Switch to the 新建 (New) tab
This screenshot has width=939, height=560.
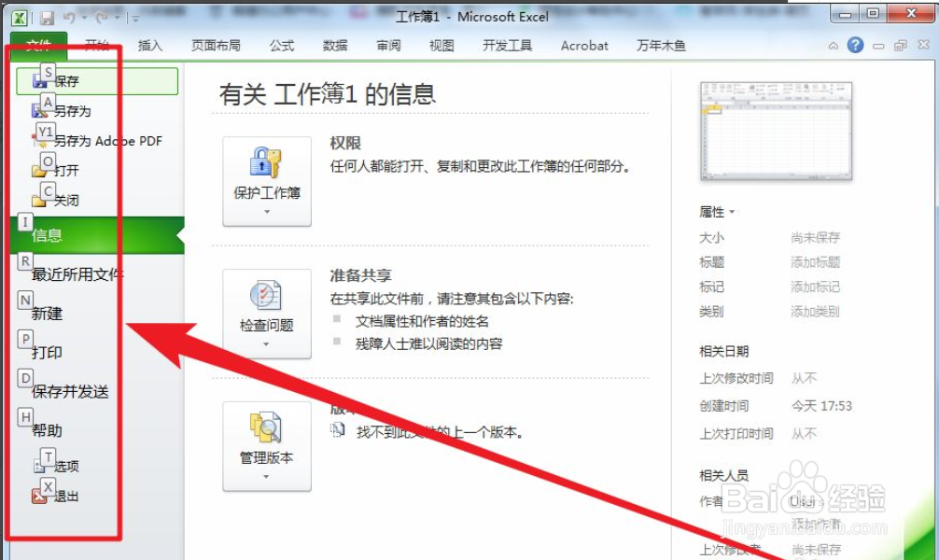47,314
